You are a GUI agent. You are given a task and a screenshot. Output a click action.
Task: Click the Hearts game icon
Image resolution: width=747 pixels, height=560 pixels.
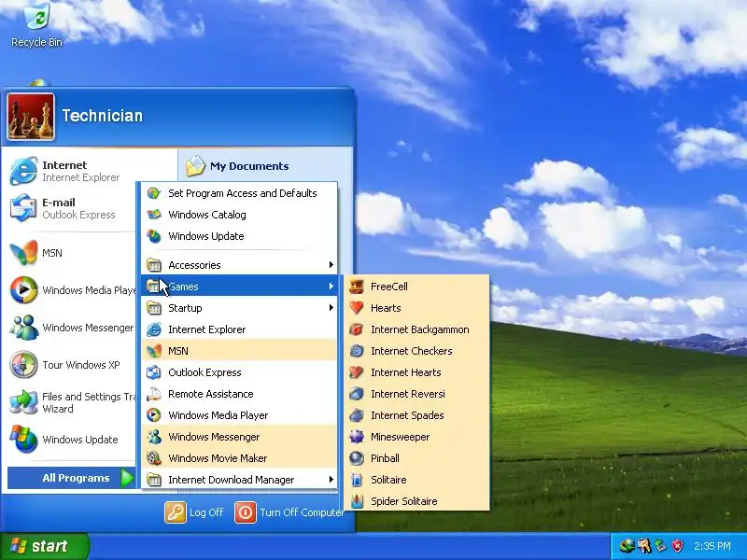coord(357,308)
